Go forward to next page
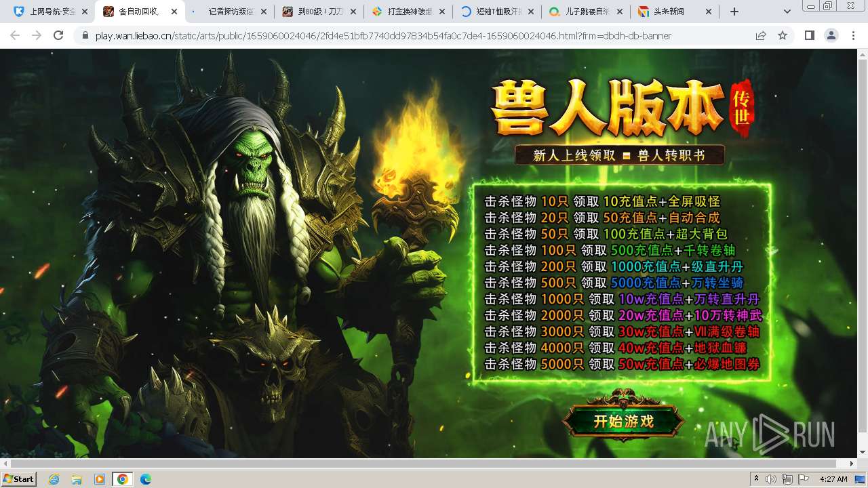Image resolution: width=868 pixels, height=488 pixels. point(37,35)
